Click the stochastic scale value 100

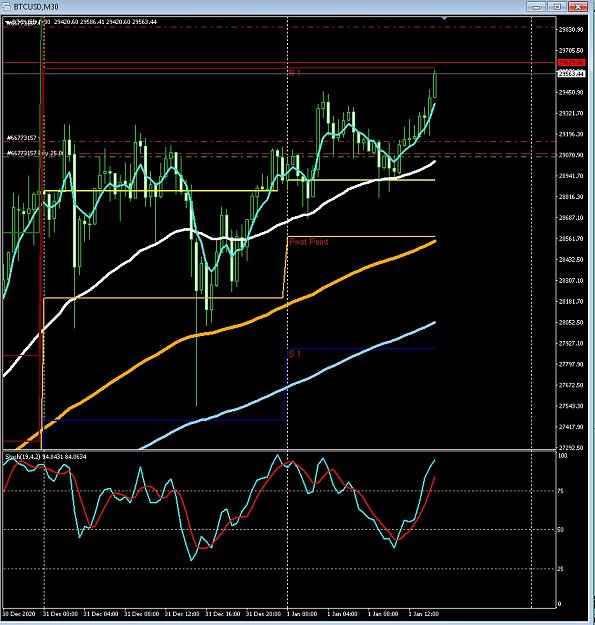point(562,456)
